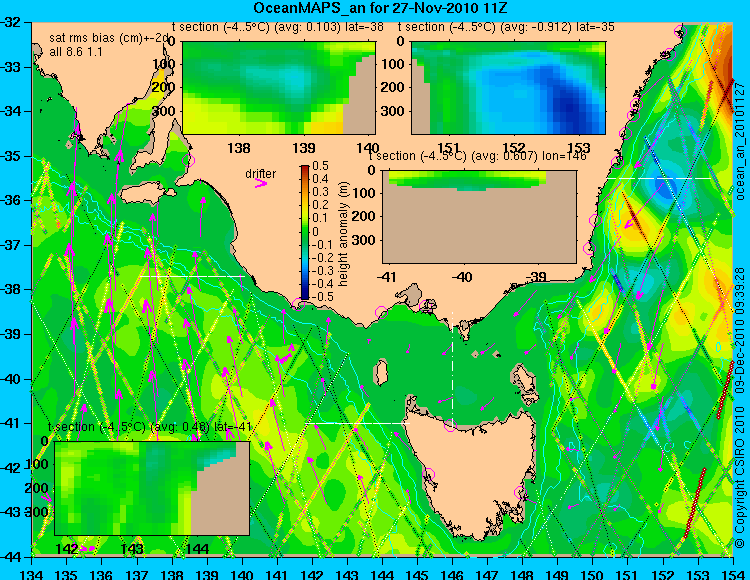Viewport: 750px width, 580px height.
Task: Click the 146 longitude label on bottom axis
Action: [452, 573]
